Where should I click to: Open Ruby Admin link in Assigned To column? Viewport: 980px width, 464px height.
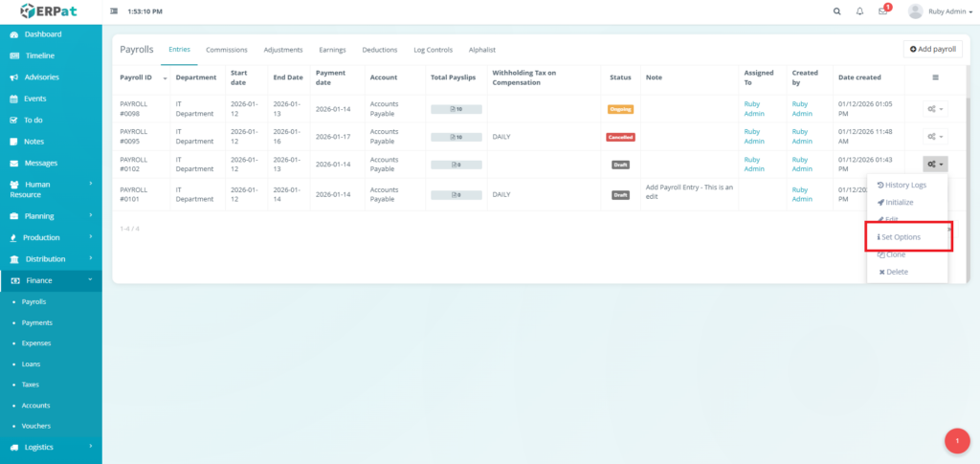click(x=756, y=109)
